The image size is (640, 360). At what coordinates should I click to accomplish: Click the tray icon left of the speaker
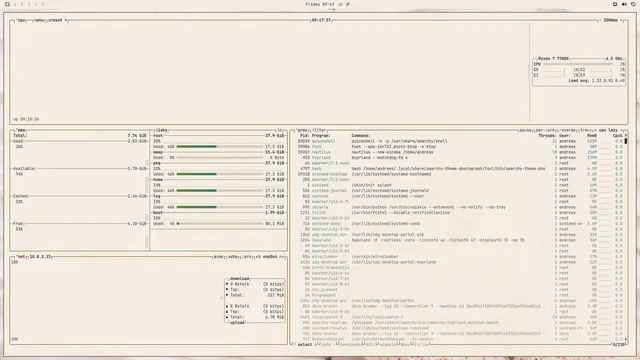pos(615,4)
